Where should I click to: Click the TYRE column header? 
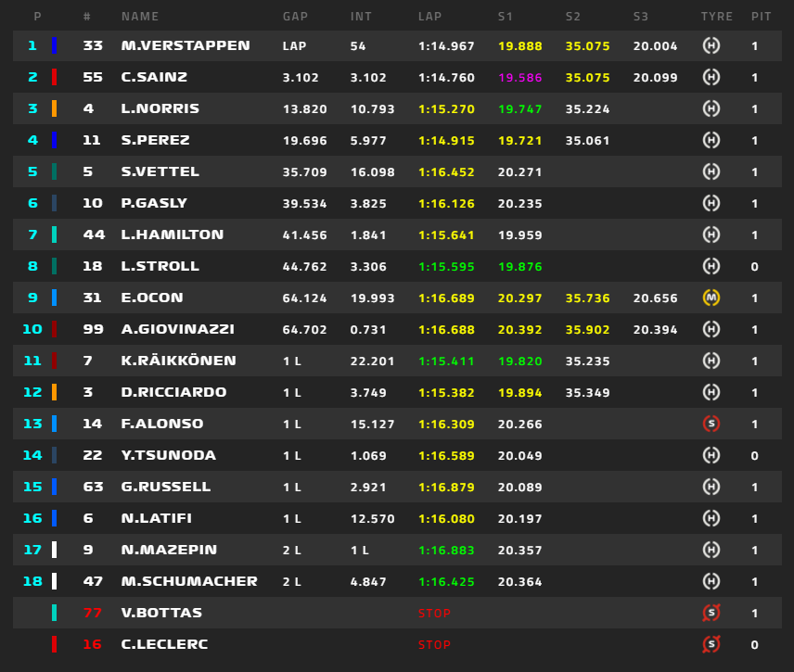pos(716,17)
